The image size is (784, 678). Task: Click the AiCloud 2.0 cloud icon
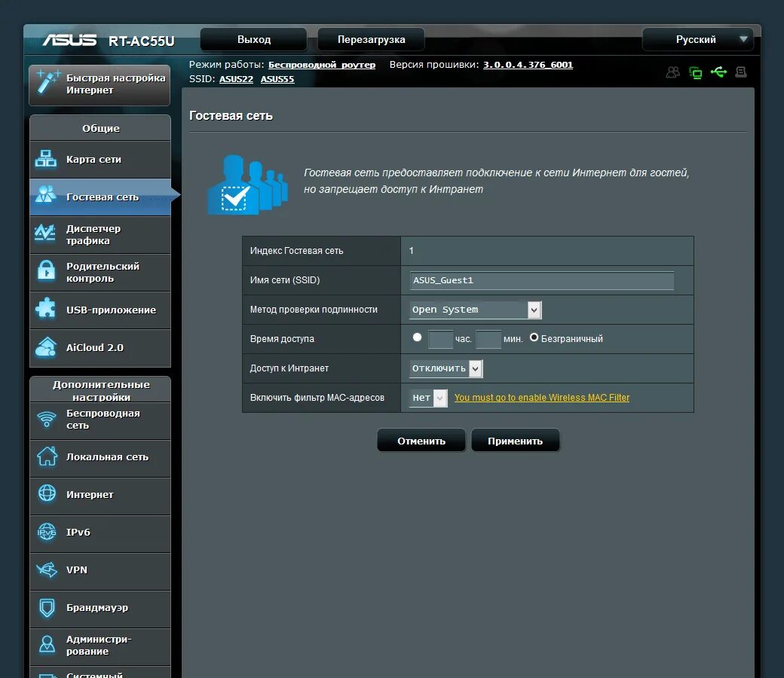46,347
